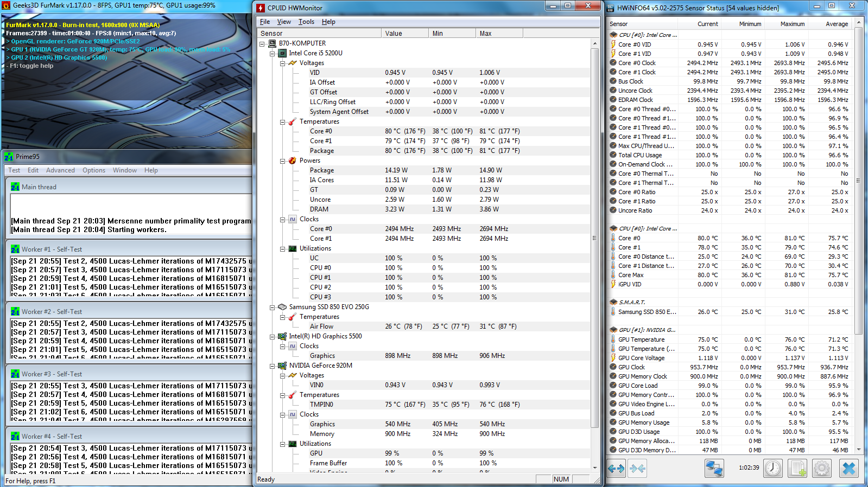Collapse the NVIDIA GeForce 920M node
Image resolution: width=868 pixels, height=487 pixels.
point(273,366)
